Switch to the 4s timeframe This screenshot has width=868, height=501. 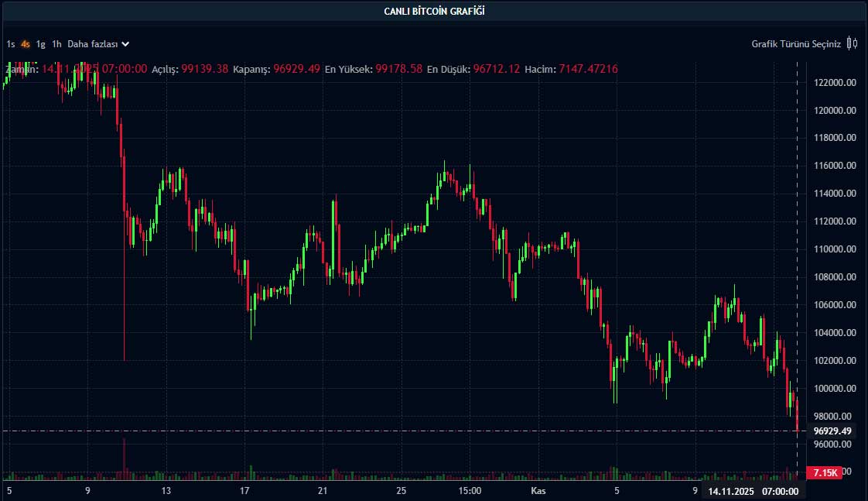[x=24, y=44]
